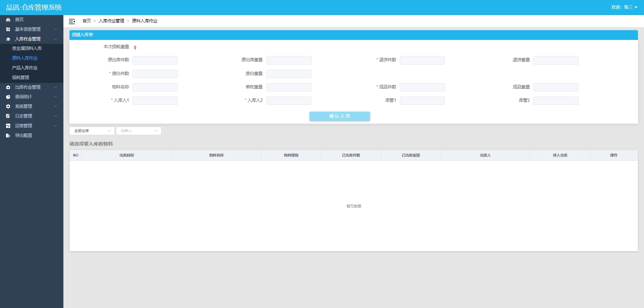Click the 本次损耗重量 label
Image resolution: width=644 pixels, height=308 pixels.
click(x=116, y=47)
